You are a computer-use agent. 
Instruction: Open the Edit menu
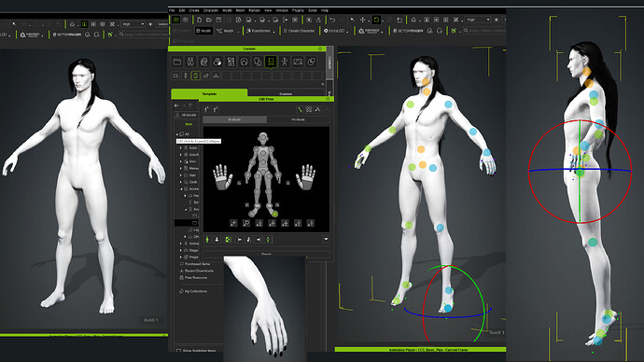pos(182,10)
